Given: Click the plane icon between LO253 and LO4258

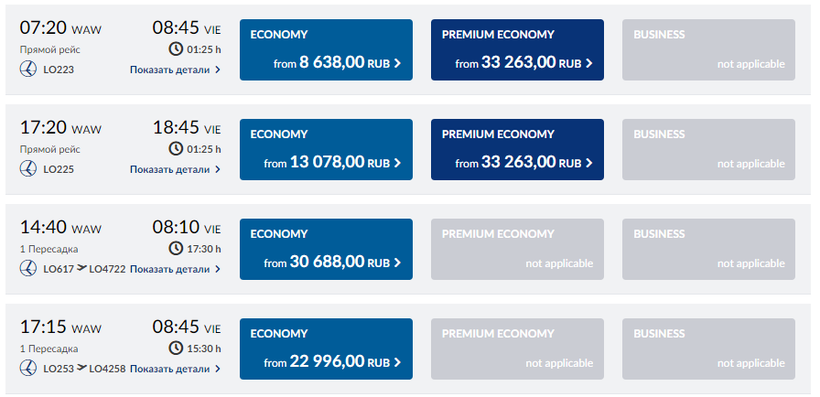Looking at the screenshot, I should click(81, 368).
